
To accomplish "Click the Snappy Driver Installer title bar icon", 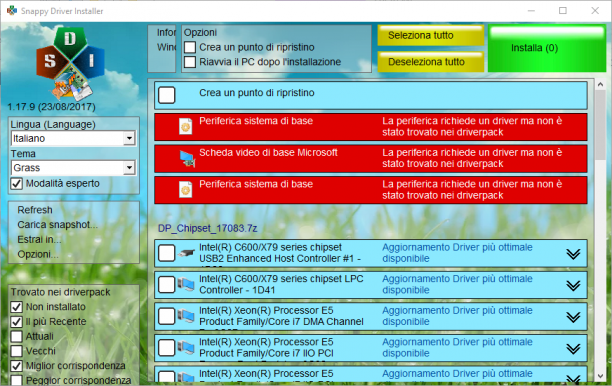I will tap(12, 11).
